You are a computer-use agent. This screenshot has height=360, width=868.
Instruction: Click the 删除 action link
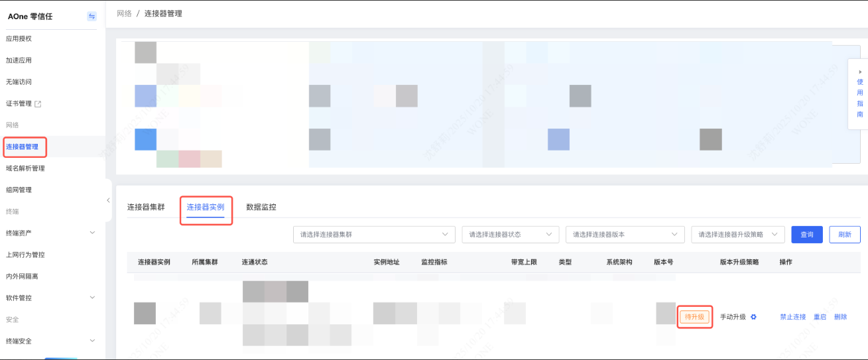841,317
